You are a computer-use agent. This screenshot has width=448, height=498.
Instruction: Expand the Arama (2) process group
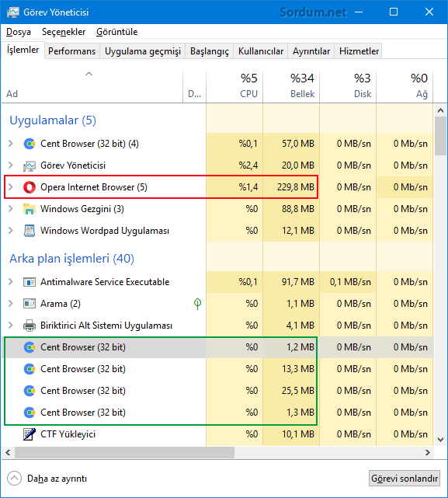tap(11, 304)
